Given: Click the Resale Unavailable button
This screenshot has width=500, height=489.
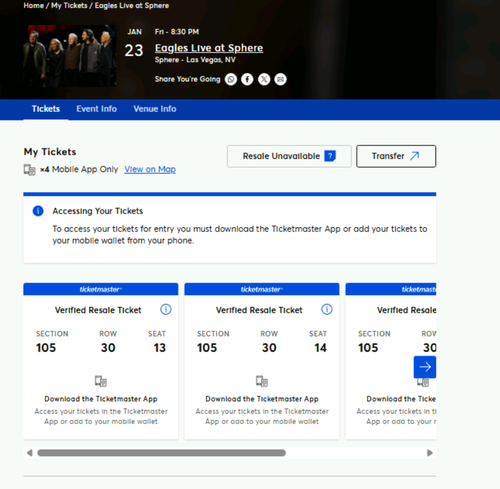Looking at the screenshot, I should tap(289, 156).
